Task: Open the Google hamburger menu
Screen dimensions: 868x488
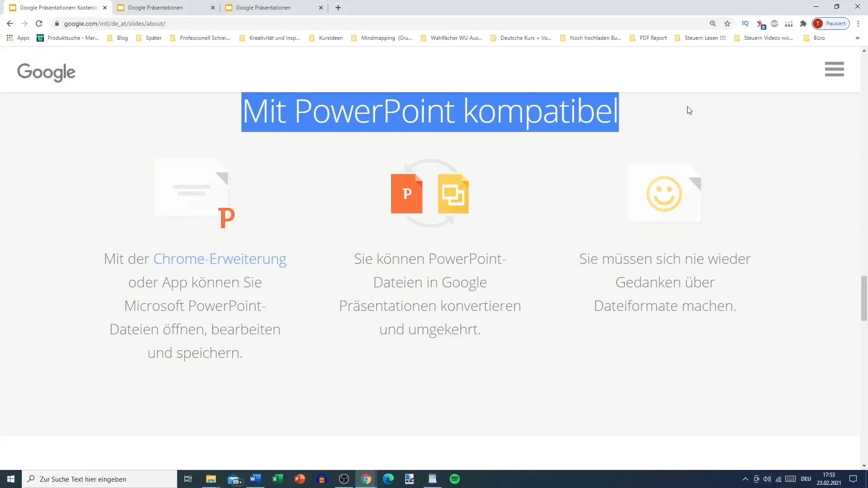Action: (834, 69)
